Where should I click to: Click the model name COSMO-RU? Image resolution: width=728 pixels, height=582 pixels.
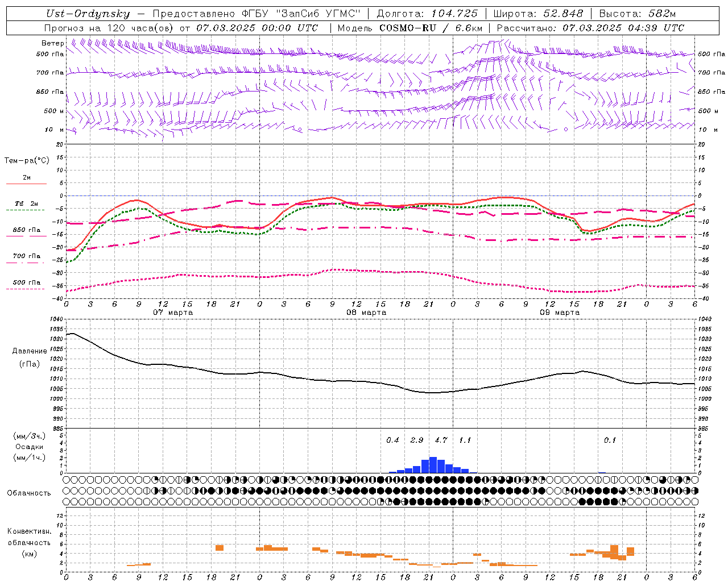(x=408, y=27)
